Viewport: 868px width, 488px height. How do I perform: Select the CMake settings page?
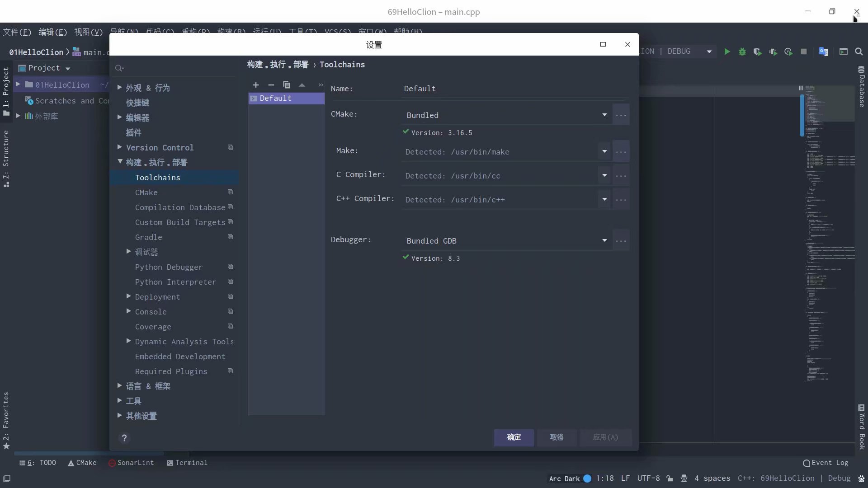[x=174, y=192]
